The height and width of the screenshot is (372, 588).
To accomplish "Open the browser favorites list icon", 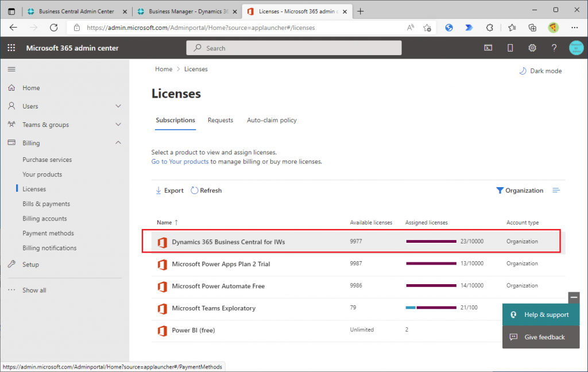I will 512,28.
